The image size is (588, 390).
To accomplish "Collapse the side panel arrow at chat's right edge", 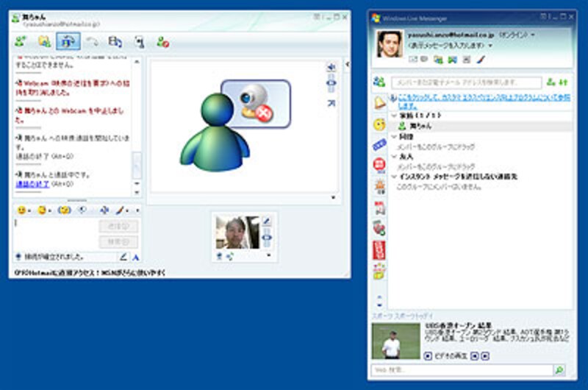I will (348, 65).
